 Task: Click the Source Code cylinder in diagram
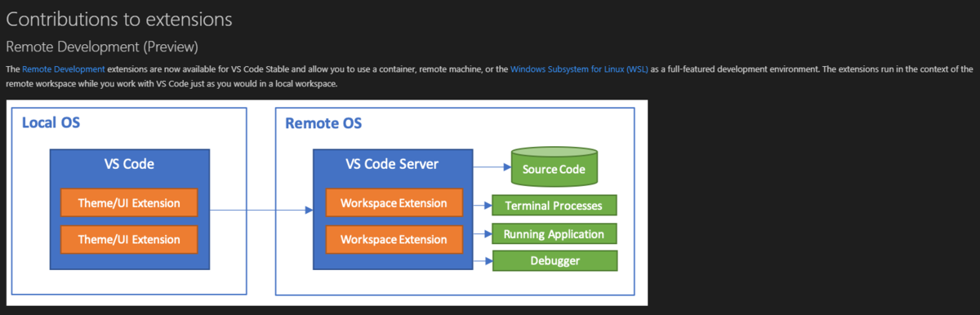click(554, 166)
